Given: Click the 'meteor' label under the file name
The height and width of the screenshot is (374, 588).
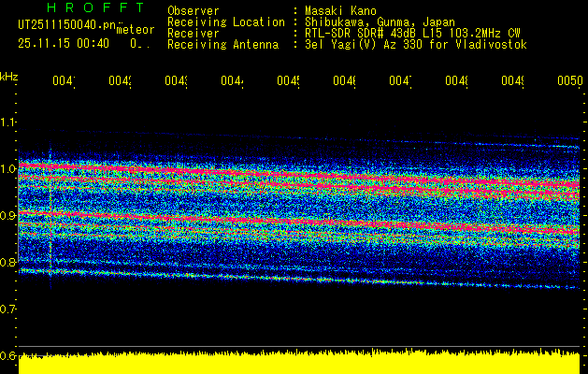Looking at the screenshot, I should pyautogui.click(x=136, y=30).
